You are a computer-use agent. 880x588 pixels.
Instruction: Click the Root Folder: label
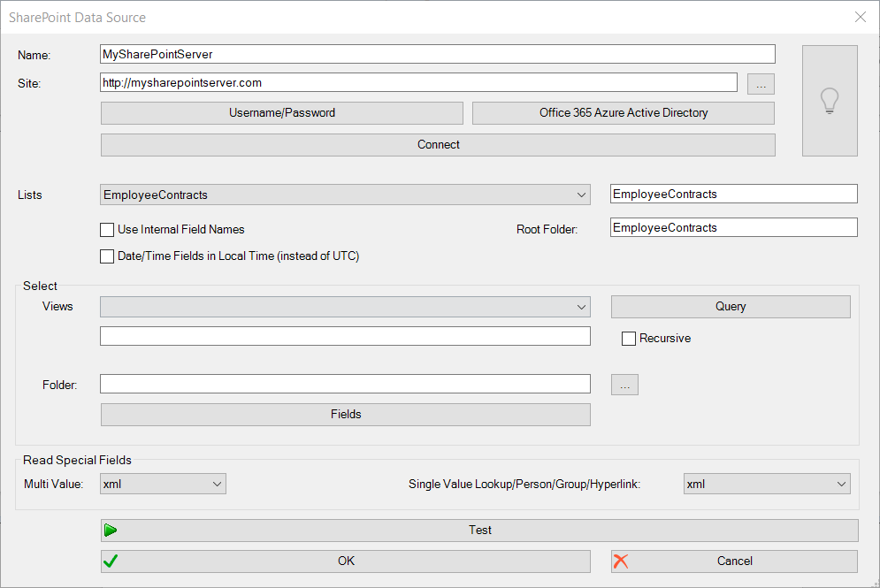pos(547,230)
